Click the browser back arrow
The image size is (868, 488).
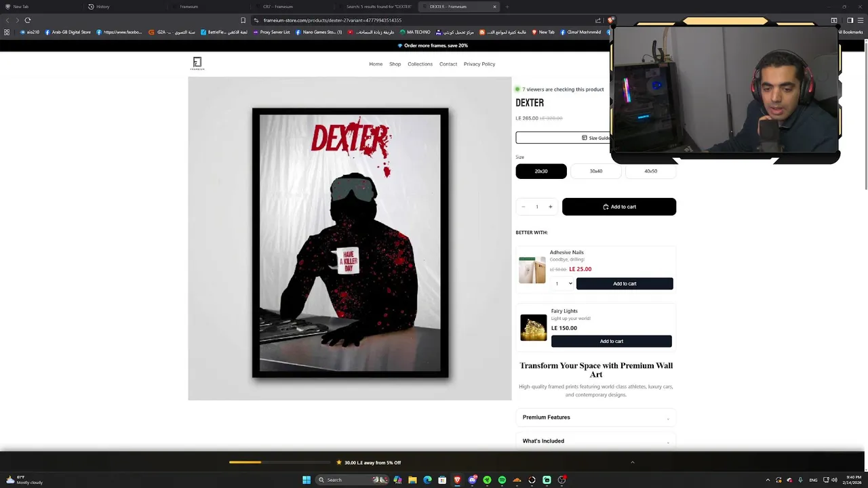click(x=7, y=20)
